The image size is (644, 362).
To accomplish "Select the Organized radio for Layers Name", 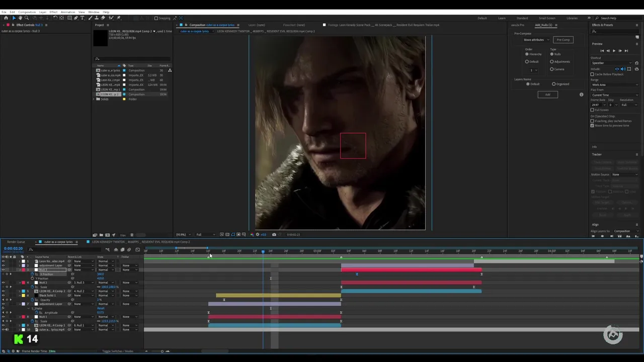I will (x=554, y=84).
